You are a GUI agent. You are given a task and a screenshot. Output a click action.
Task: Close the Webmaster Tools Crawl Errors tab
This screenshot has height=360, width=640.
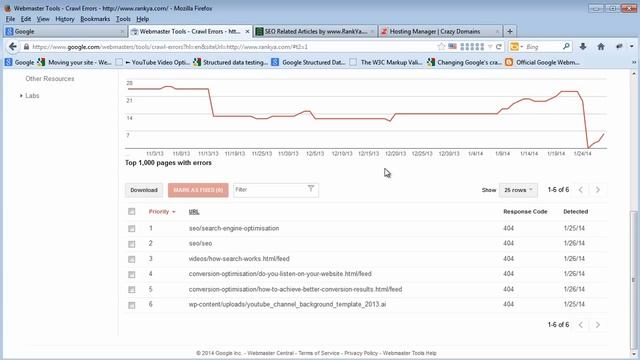pos(247,31)
